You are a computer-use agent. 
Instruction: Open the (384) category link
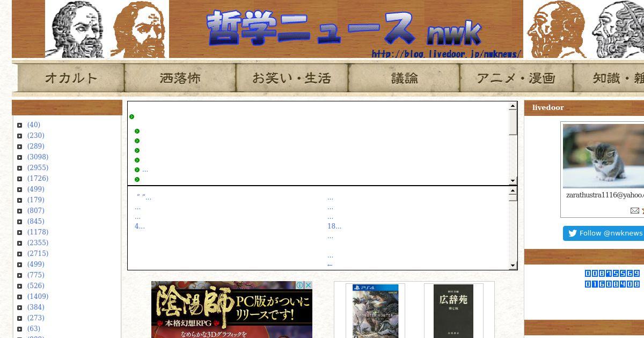pos(36,307)
